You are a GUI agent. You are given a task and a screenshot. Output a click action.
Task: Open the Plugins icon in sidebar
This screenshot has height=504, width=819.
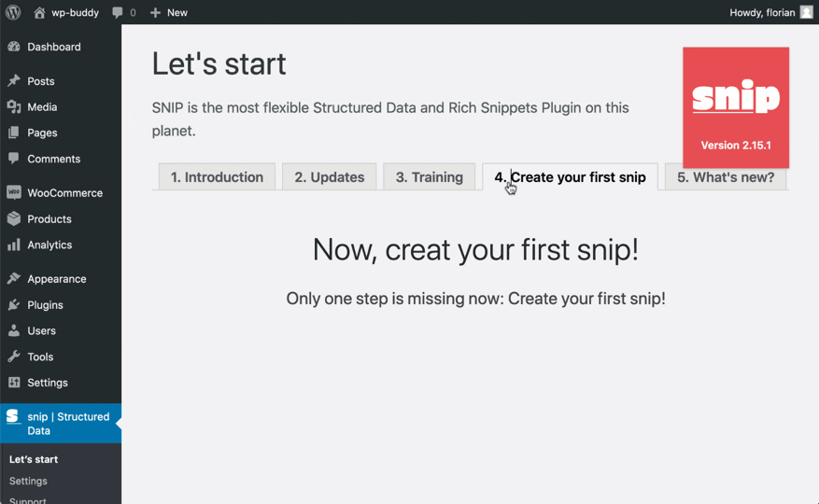click(x=14, y=304)
